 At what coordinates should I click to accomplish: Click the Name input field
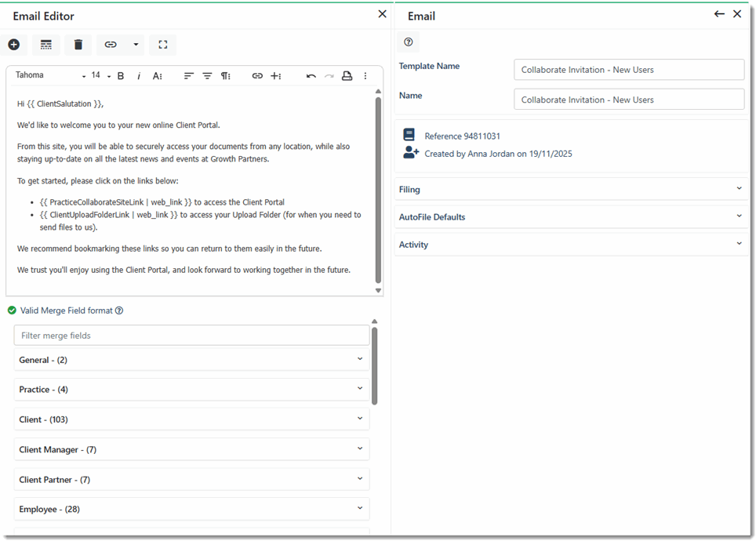point(629,100)
